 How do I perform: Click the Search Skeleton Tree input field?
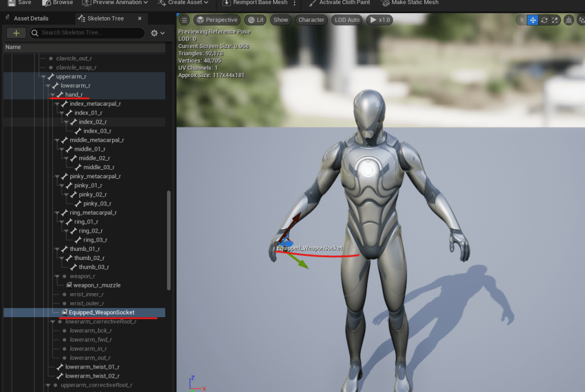tap(91, 33)
